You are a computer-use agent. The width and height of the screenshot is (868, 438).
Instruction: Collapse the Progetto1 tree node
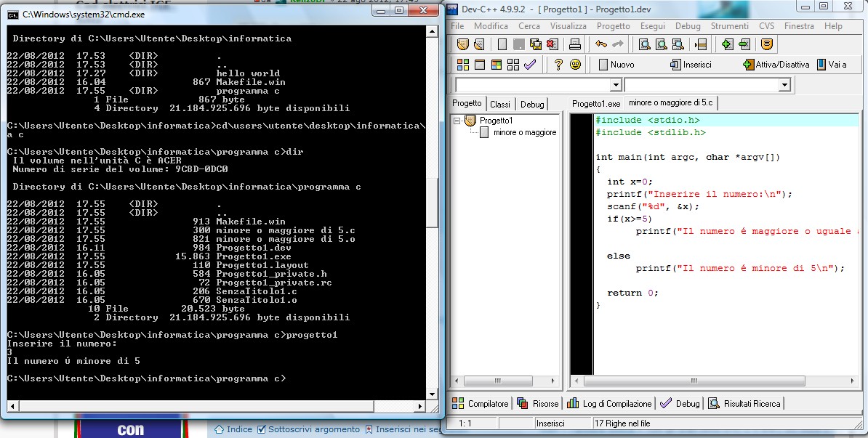[458, 121]
